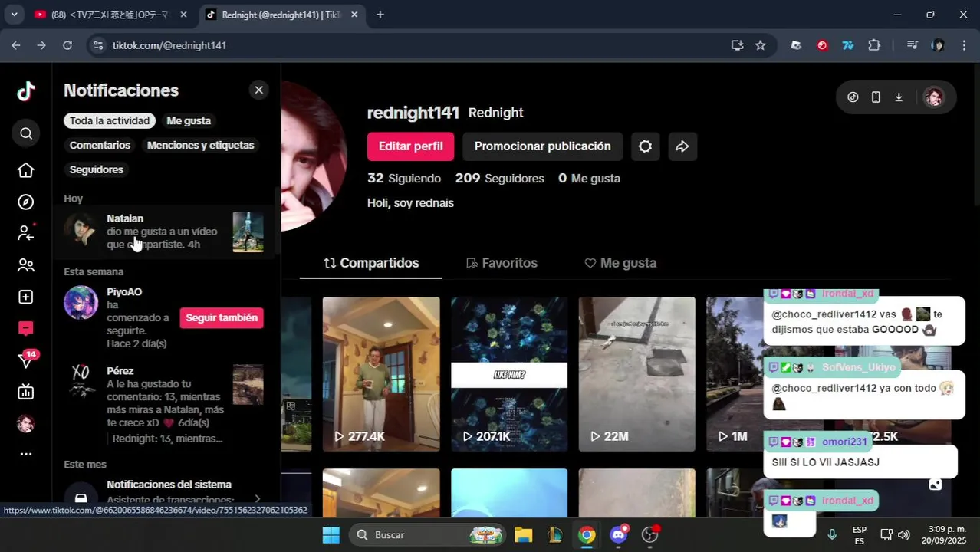Click the share profile arrow icon
The width and height of the screenshot is (980, 552).
tap(682, 146)
